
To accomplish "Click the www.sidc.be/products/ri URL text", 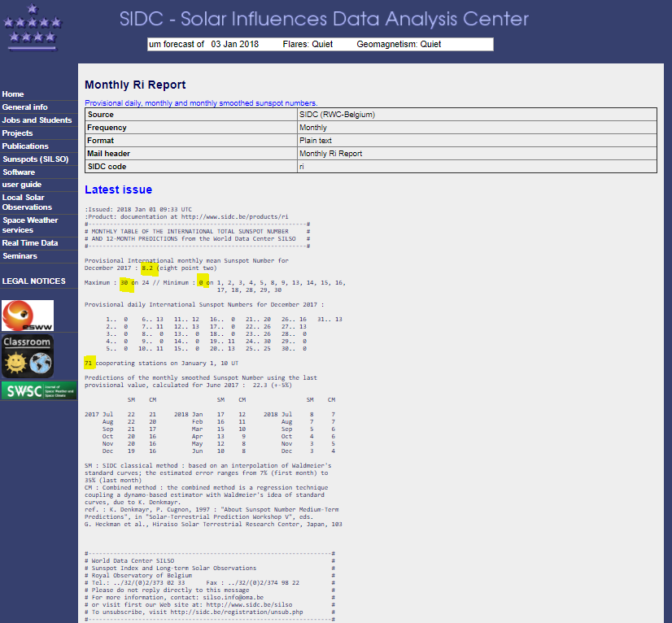I will pos(234,217).
